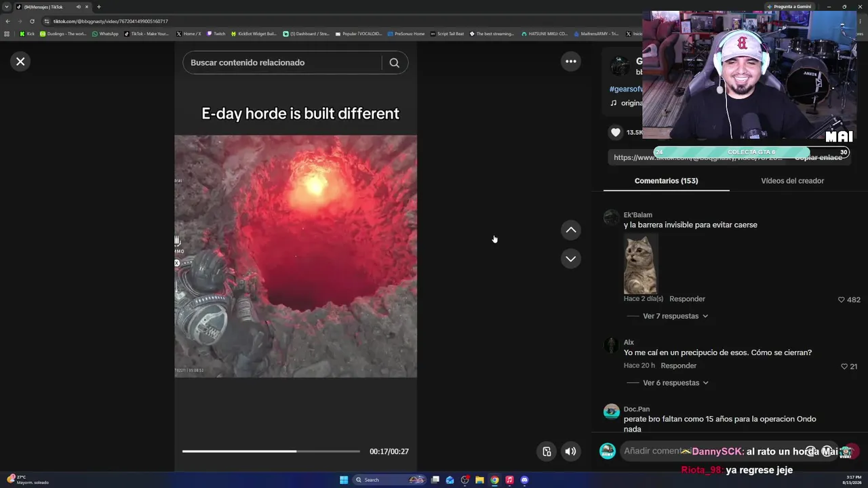Screen dimensions: 868x488
Task: Open the Script Tail Beat bookmark
Action: coord(447,34)
